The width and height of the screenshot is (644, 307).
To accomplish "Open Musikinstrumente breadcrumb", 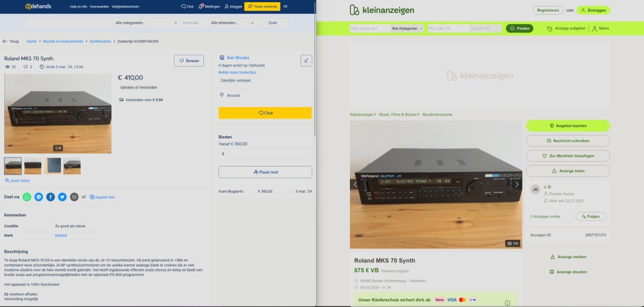I will click(x=437, y=114).
